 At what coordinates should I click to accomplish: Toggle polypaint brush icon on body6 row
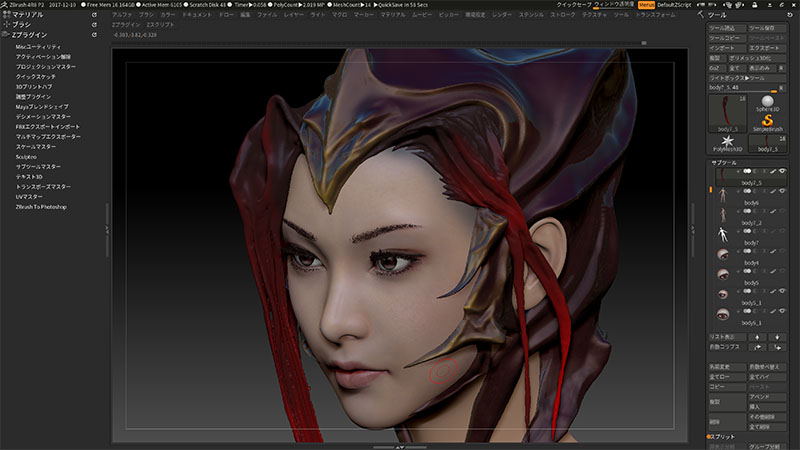click(773, 191)
